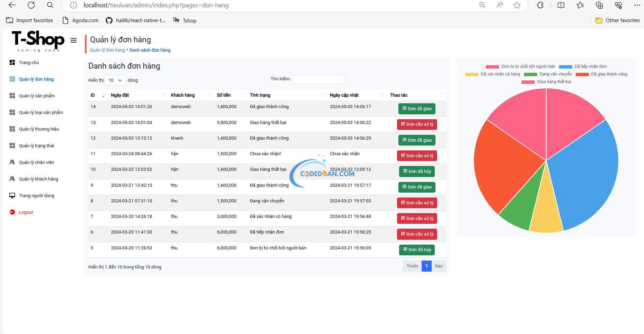This screenshot has height=334, width=644.
Task: Click the T-Shop logo
Action: click(x=38, y=41)
